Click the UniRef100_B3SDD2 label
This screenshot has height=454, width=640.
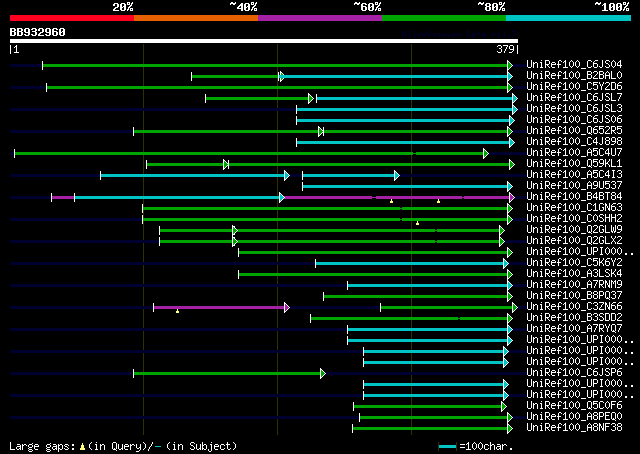pyautogui.click(x=574, y=318)
